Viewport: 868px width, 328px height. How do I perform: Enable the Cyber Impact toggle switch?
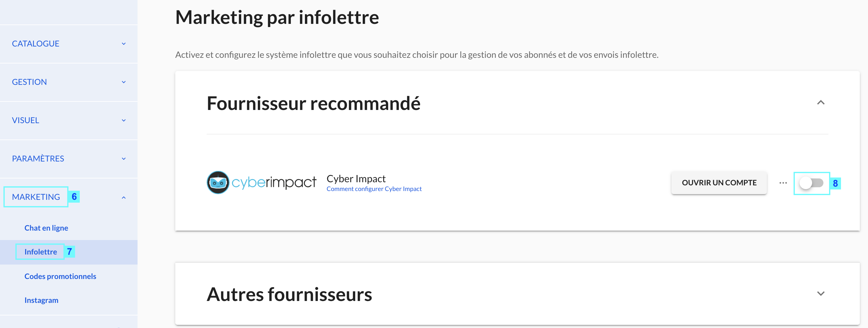coord(811,183)
